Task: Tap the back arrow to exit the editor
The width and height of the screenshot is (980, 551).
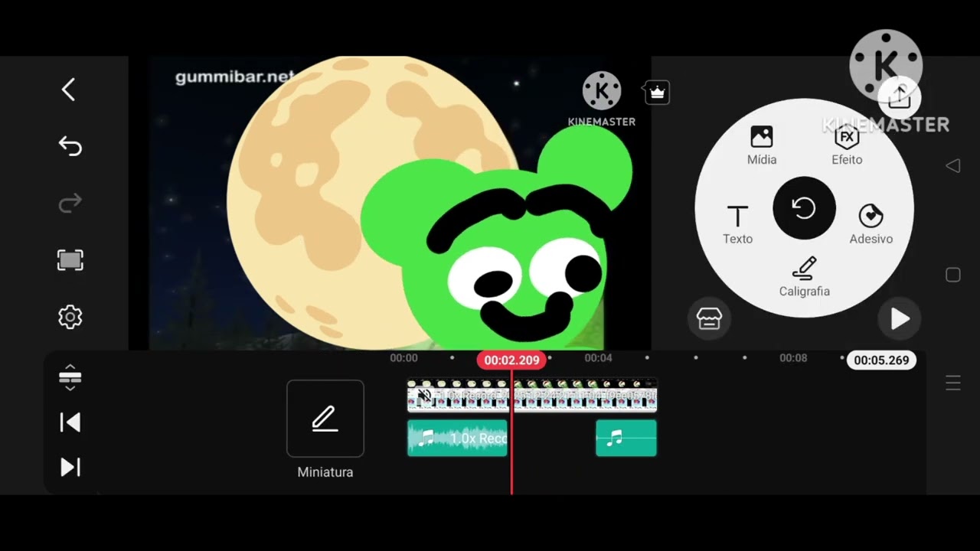Action: click(69, 90)
